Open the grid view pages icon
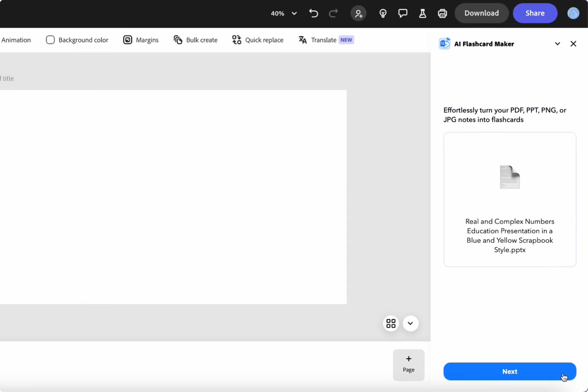 [391, 323]
